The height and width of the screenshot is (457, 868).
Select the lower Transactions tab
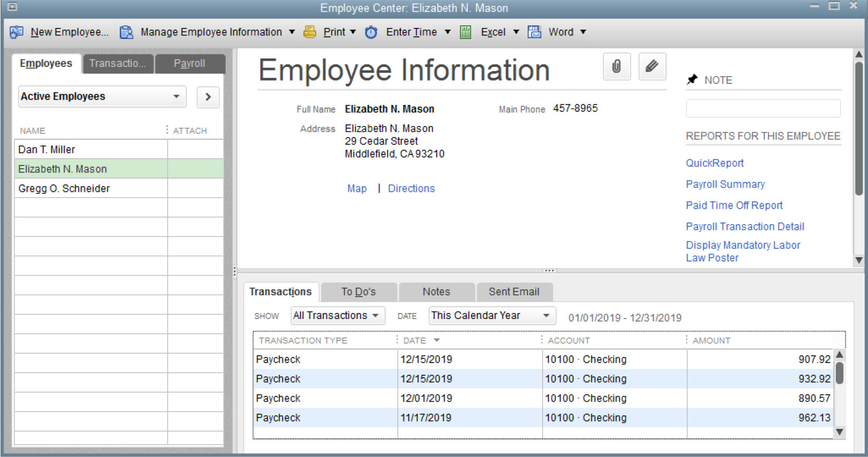click(281, 292)
